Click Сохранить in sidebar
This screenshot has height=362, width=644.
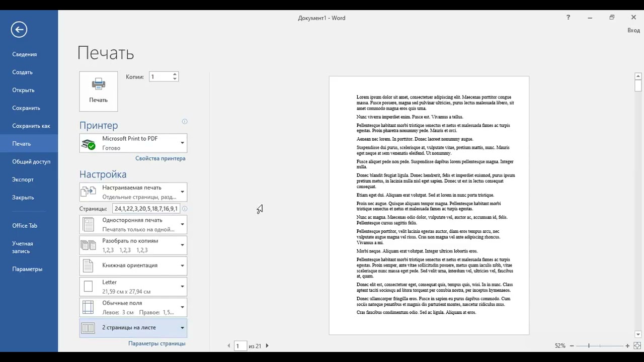[29, 108]
